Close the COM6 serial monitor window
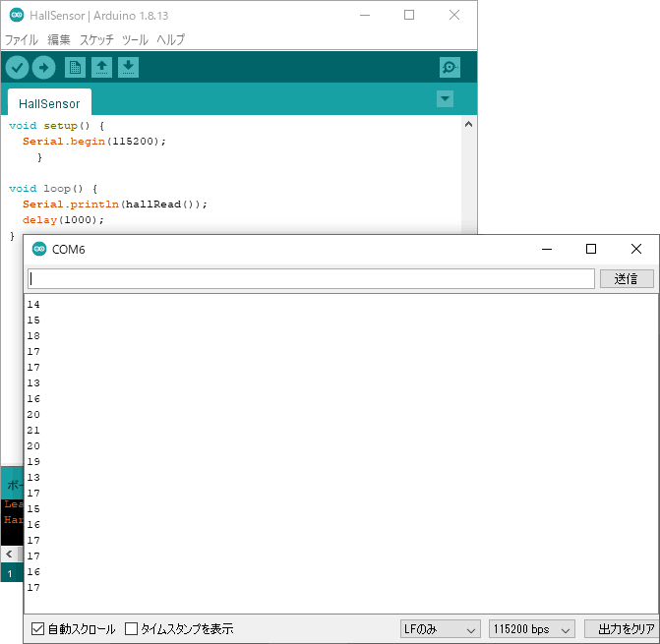This screenshot has height=644, width=660. pos(636,249)
